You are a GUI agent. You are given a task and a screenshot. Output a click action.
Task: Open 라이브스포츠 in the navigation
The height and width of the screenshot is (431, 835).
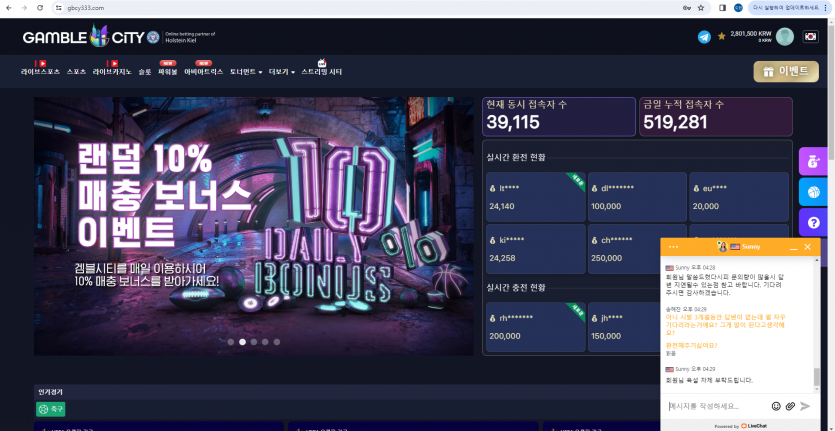click(40, 72)
